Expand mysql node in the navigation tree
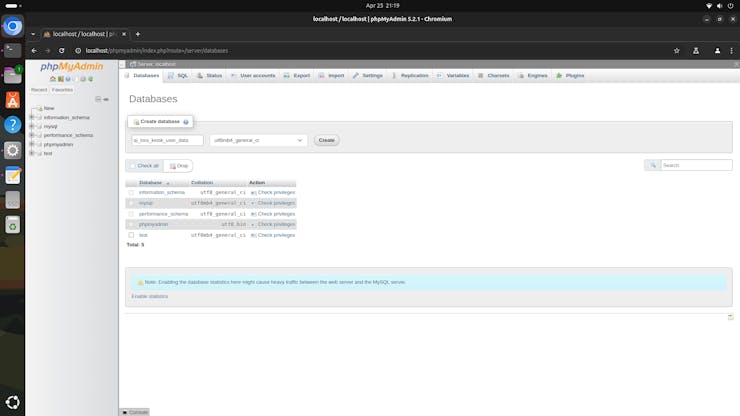 [x=32, y=126]
